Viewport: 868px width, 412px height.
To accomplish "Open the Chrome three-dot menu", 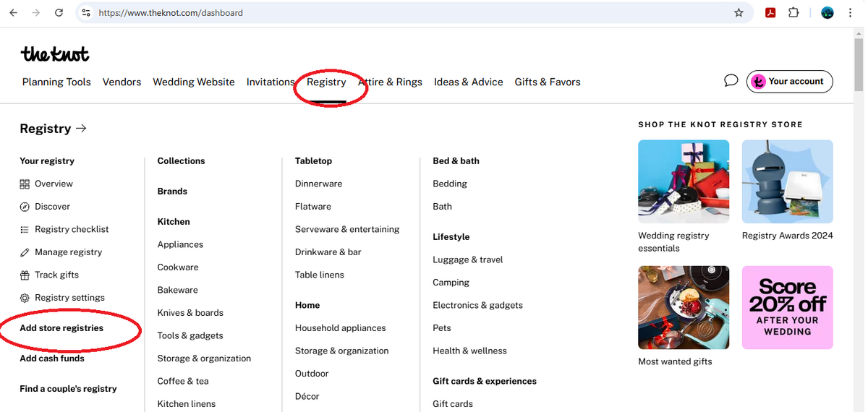I will click(851, 13).
